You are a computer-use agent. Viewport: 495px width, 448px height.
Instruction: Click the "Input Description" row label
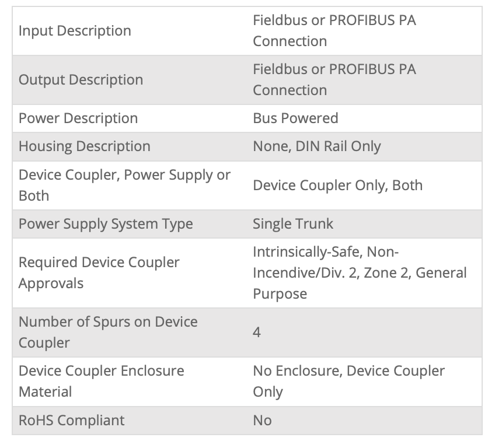(75, 31)
